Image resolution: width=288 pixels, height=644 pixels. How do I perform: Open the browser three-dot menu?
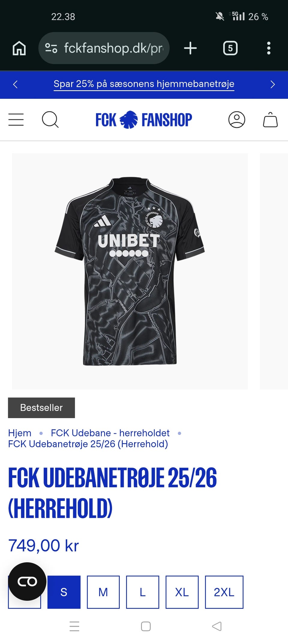(x=269, y=48)
